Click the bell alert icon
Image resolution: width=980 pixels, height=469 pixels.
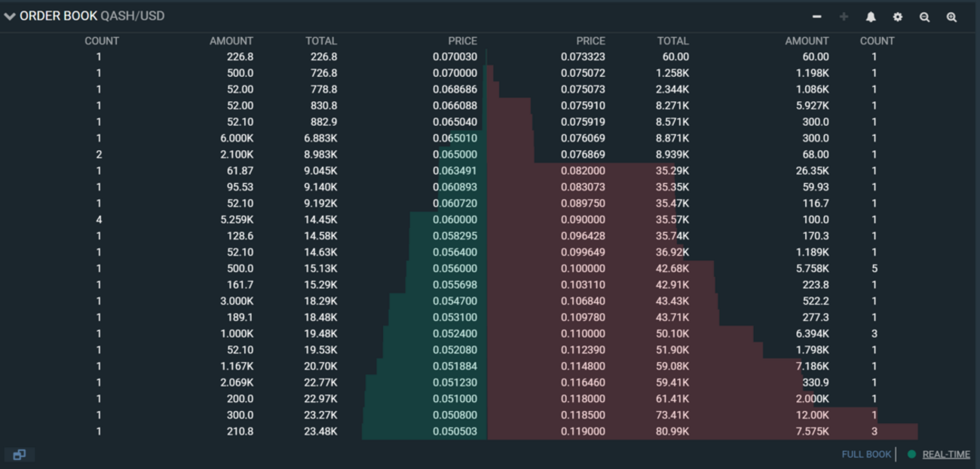[871, 17]
